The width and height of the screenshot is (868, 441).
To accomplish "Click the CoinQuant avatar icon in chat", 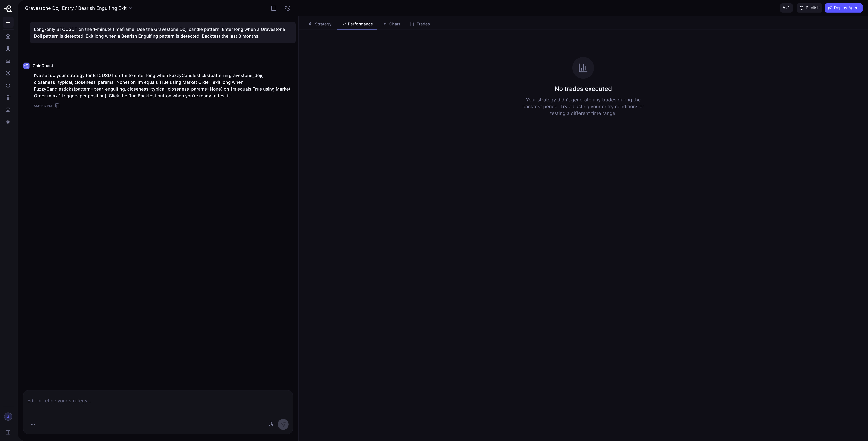I will point(27,66).
